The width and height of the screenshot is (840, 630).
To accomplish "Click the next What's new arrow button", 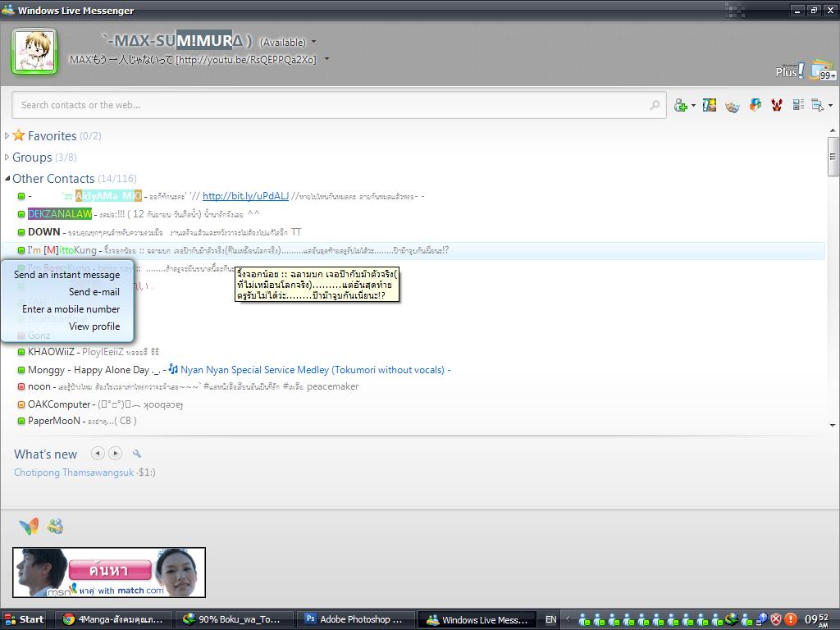I will pyautogui.click(x=115, y=453).
